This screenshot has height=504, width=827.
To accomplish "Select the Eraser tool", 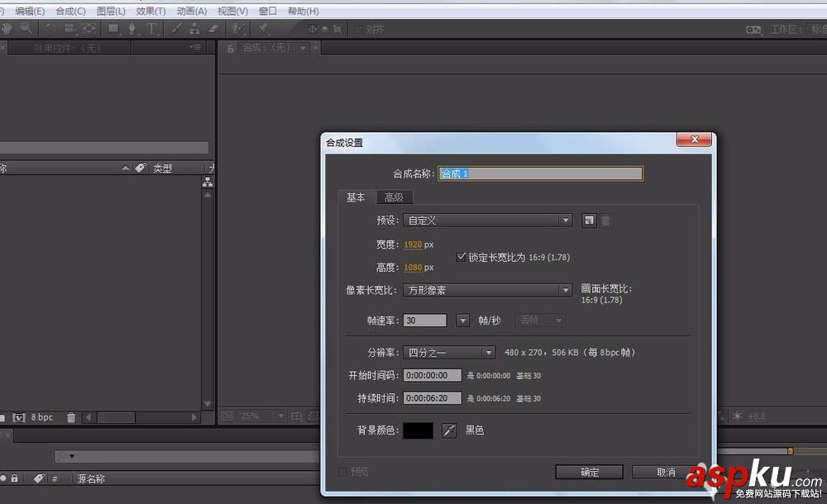I will tap(213, 28).
